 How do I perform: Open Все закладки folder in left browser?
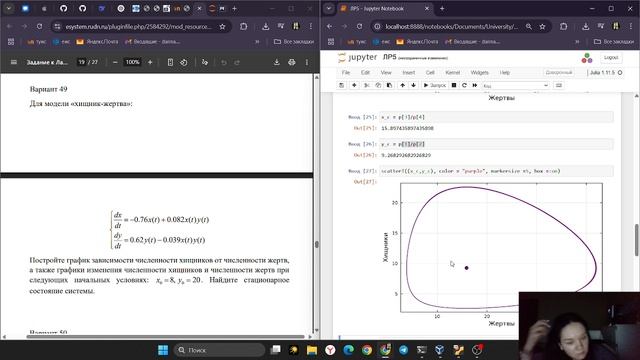click(x=294, y=42)
